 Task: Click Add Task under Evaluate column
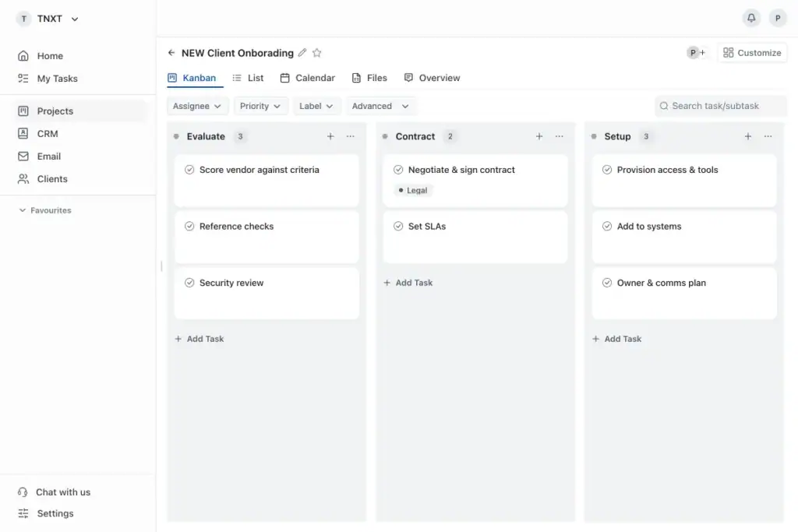(x=199, y=339)
